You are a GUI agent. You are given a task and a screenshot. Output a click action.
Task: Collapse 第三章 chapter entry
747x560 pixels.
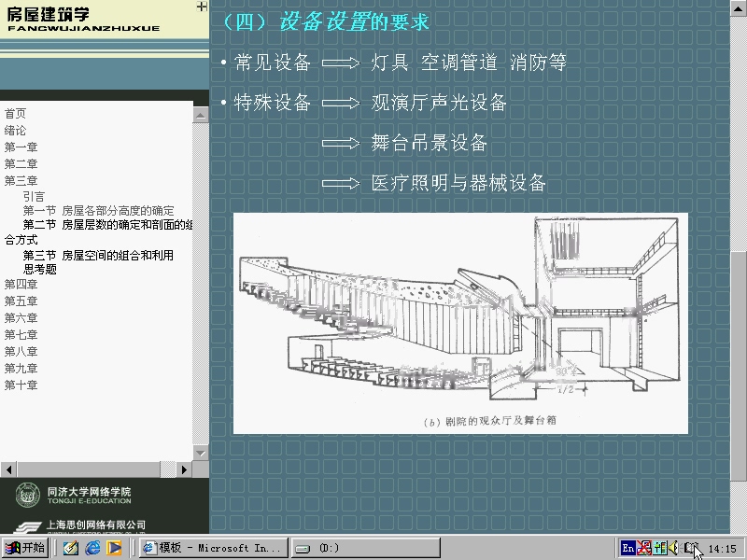[21, 180]
